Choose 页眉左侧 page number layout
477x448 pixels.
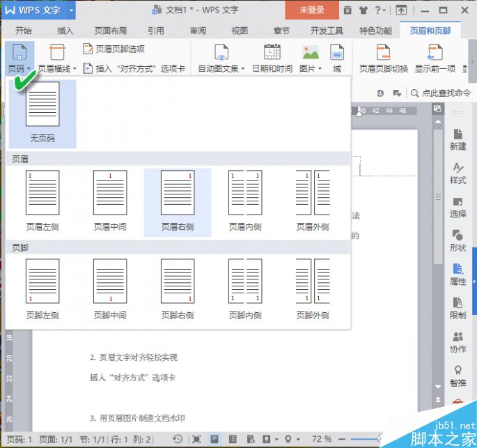coord(42,201)
